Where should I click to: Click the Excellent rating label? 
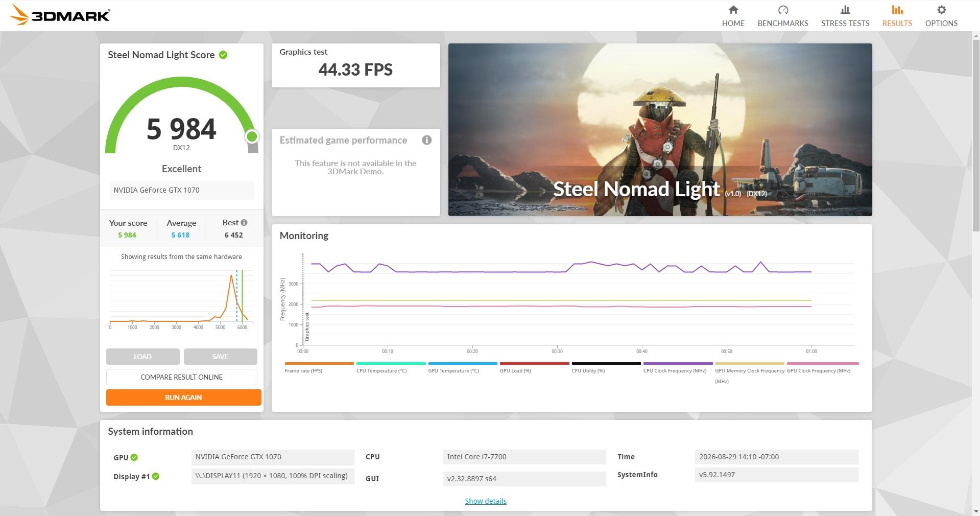tap(181, 169)
